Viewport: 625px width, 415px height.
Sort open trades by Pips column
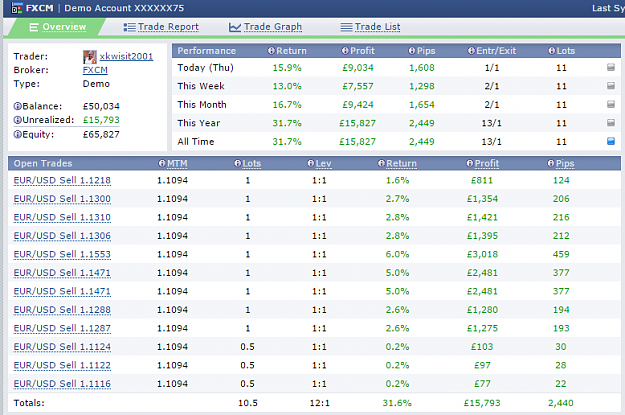click(x=565, y=163)
